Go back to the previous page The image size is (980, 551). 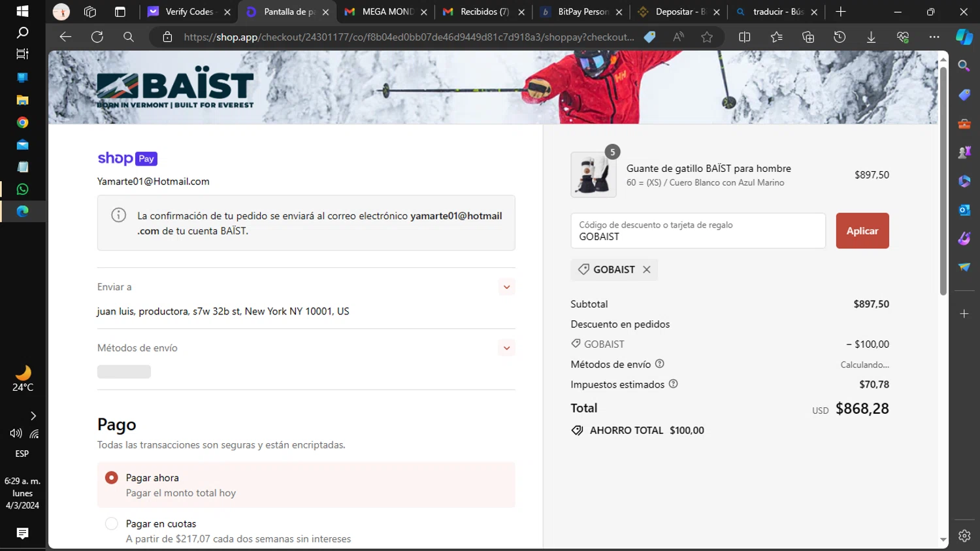[65, 37]
